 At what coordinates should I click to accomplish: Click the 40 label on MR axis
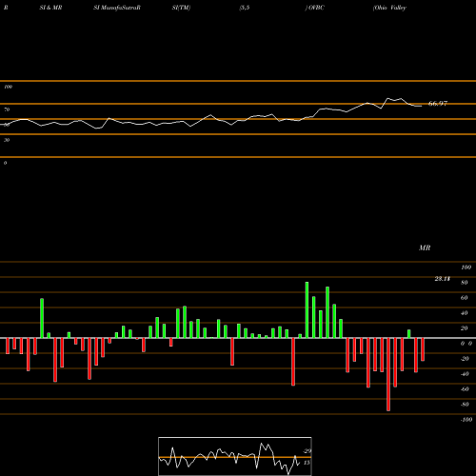[x=465, y=313]
